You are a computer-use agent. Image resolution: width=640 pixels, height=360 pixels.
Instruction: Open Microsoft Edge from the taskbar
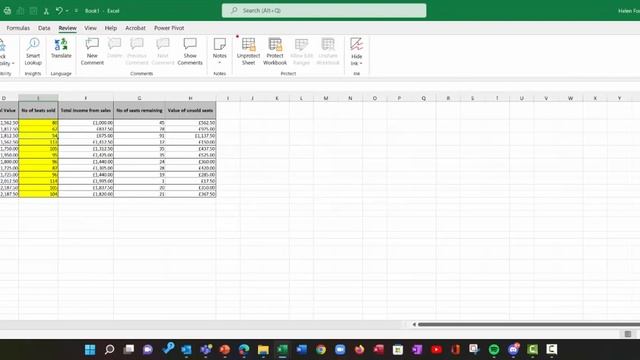[x=244, y=349]
